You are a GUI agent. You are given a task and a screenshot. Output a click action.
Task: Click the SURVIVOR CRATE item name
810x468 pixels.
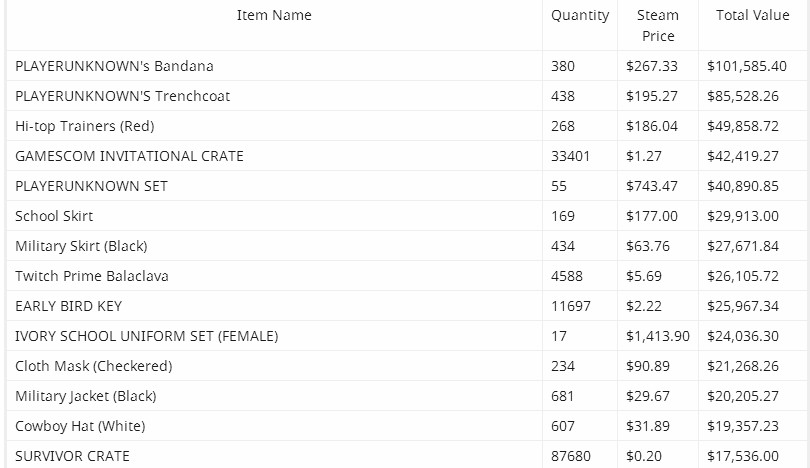(73, 456)
